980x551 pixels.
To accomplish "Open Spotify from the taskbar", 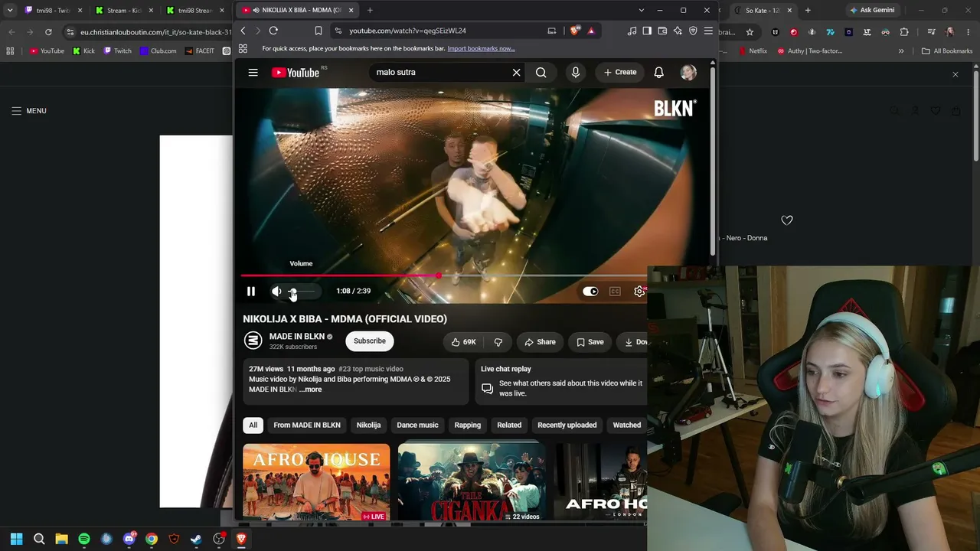I will [x=84, y=539].
